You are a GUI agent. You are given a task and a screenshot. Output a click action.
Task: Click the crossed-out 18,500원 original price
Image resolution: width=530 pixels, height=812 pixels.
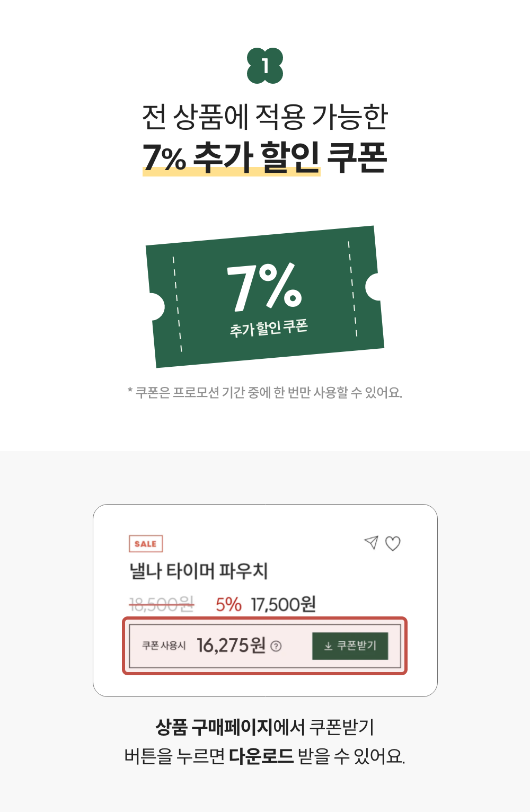click(x=162, y=604)
